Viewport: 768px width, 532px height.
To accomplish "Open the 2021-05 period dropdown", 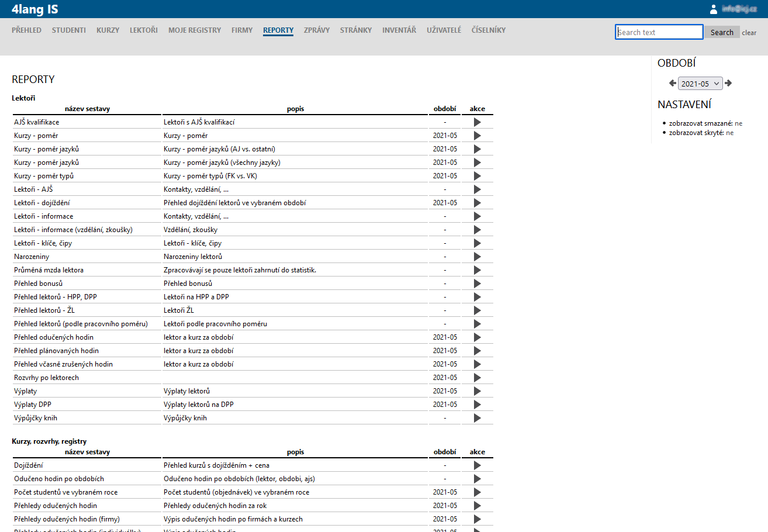I will (700, 84).
